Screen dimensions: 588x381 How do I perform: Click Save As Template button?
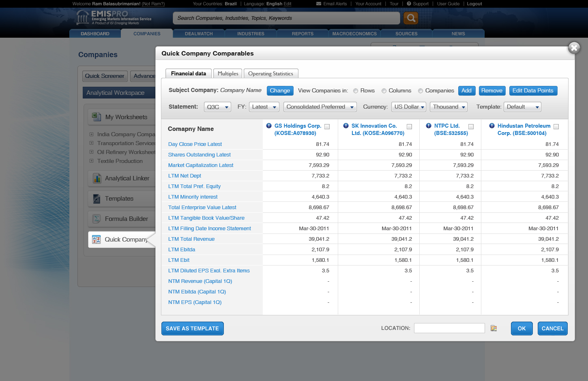[x=192, y=328]
